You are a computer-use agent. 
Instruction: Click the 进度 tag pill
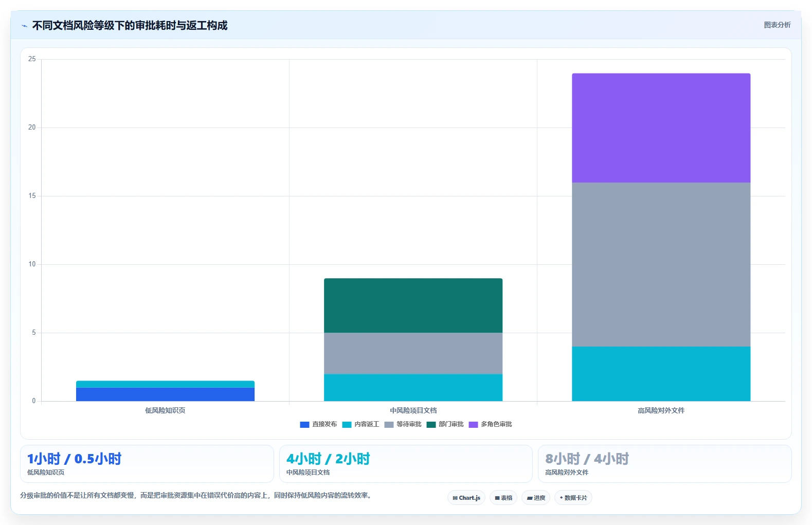pos(536,498)
